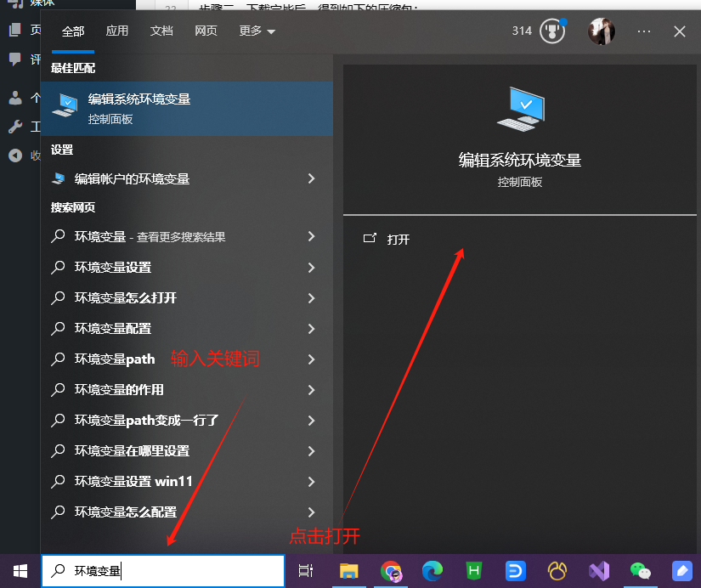This screenshot has height=588, width=701.
Task: Click the 编辑系统环境变量 result icon
Action: pos(65,105)
